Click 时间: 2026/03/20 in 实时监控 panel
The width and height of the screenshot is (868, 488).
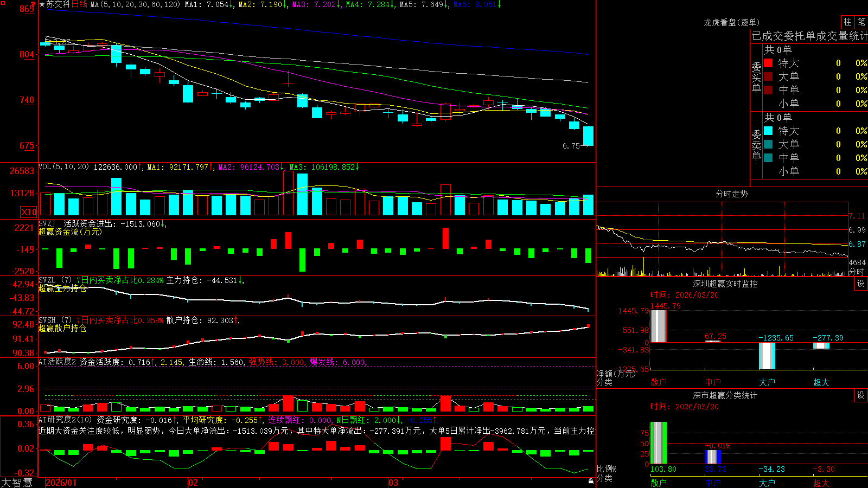click(x=685, y=295)
